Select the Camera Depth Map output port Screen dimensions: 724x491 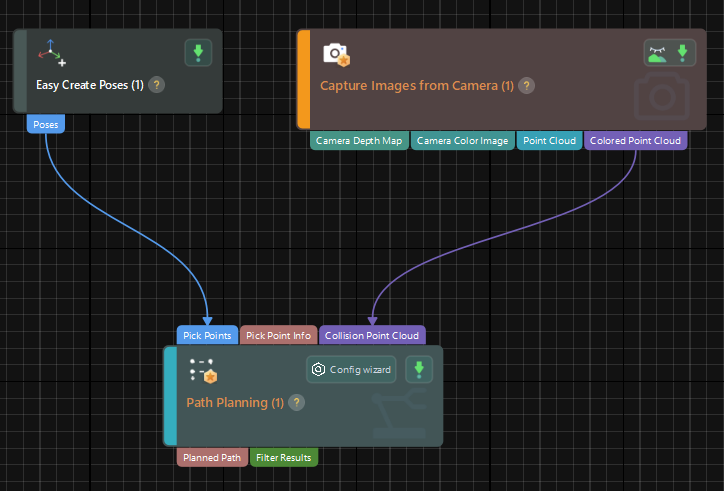coord(359,141)
